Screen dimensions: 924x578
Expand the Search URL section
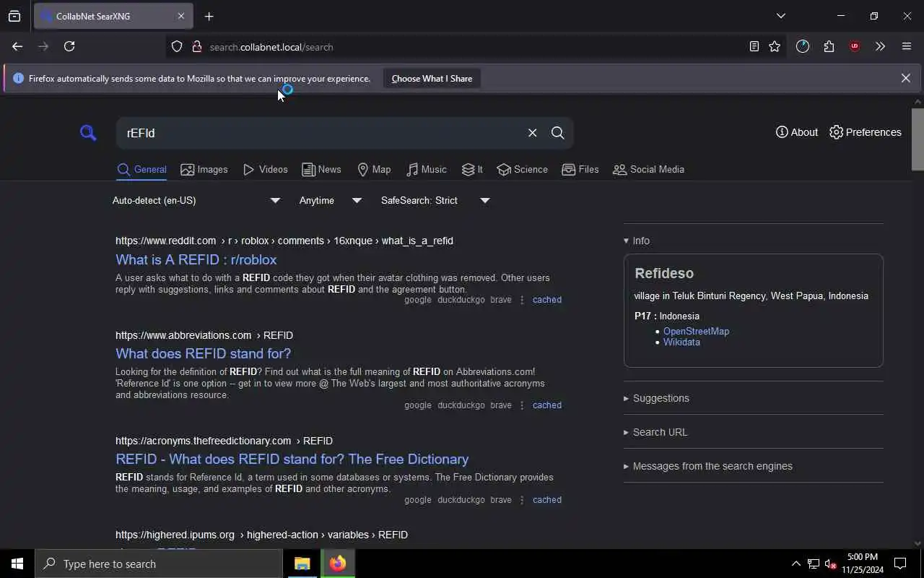click(x=655, y=432)
